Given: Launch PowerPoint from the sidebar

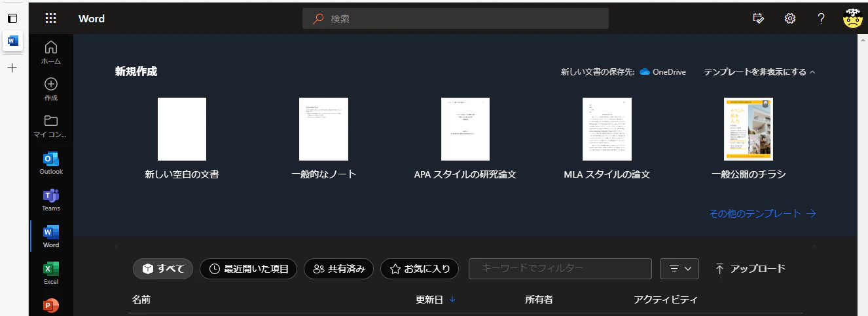Looking at the screenshot, I should tap(51, 306).
